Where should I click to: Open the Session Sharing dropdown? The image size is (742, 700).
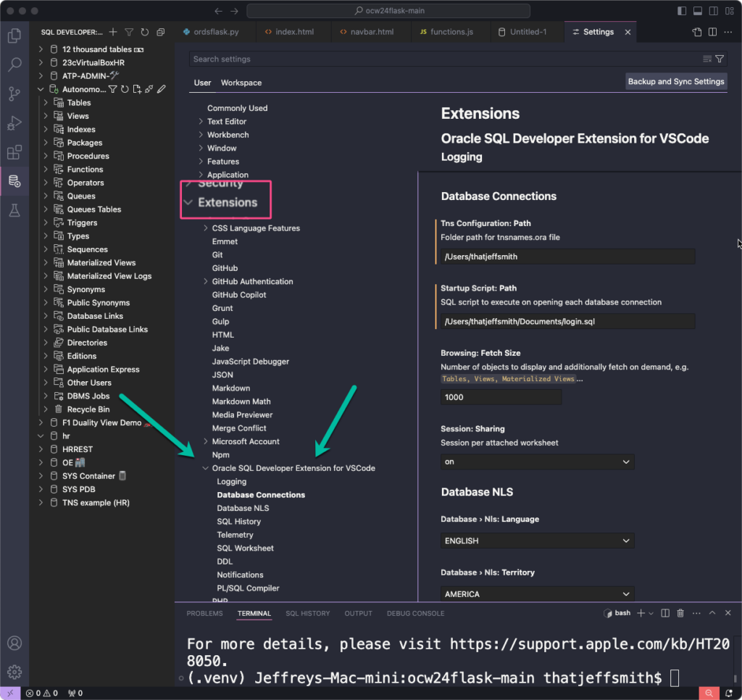point(537,462)
